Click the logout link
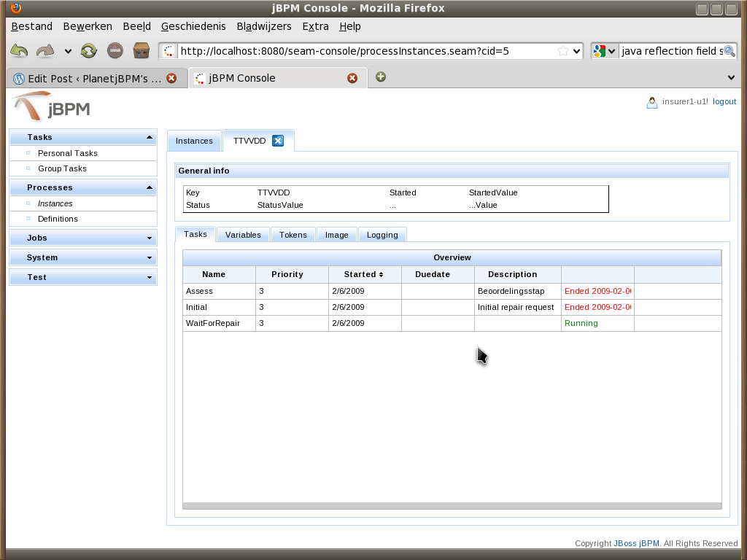 [x=724, y=101]
